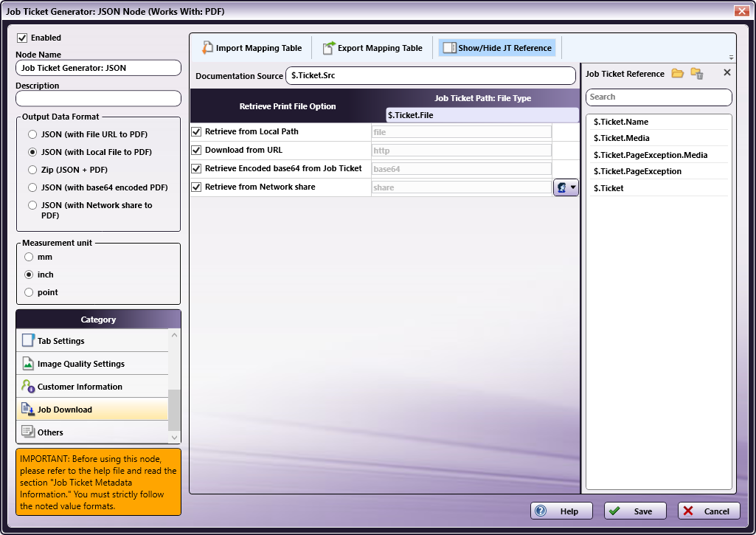The image size is (756, 535).
Task: Select $.Ticket in reference list
Action: coord(659,188)
